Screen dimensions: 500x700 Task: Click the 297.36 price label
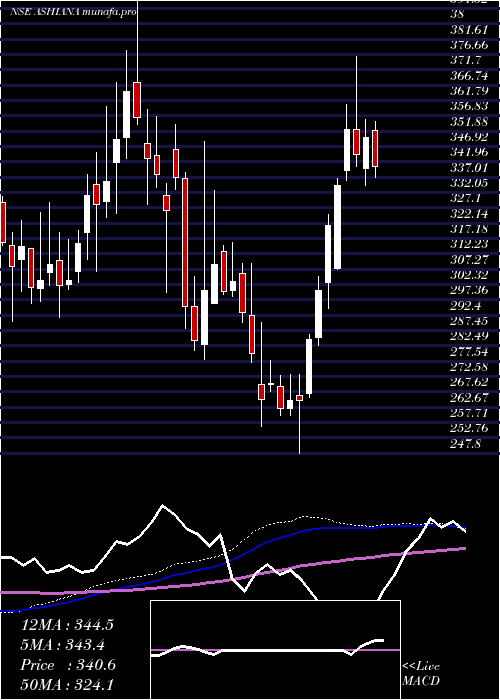pyautogui.click(x=469, y=291)
